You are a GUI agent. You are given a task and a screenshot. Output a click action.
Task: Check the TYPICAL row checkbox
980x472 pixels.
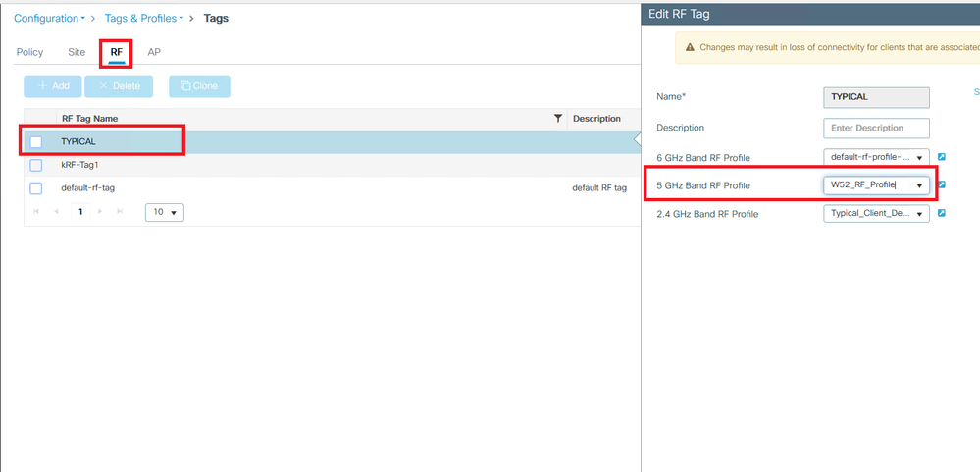[36, 142]
